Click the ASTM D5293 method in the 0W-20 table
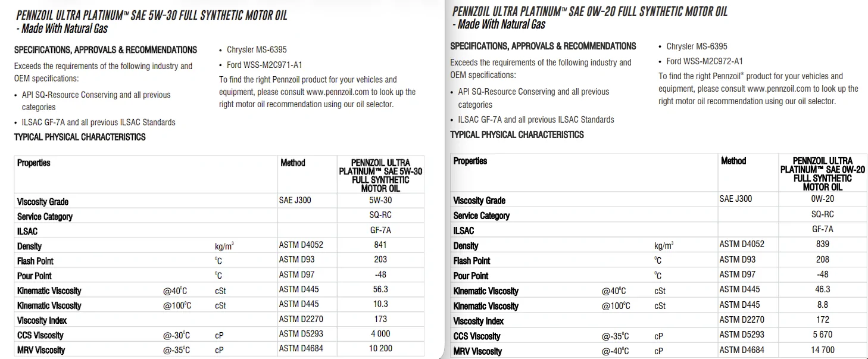 [x=741, y=335]
